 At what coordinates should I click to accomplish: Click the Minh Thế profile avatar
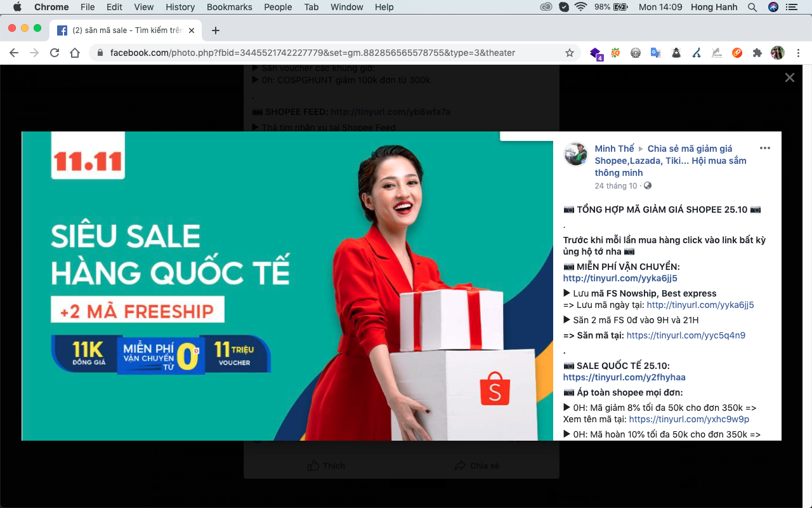click(x=575, y=154)
